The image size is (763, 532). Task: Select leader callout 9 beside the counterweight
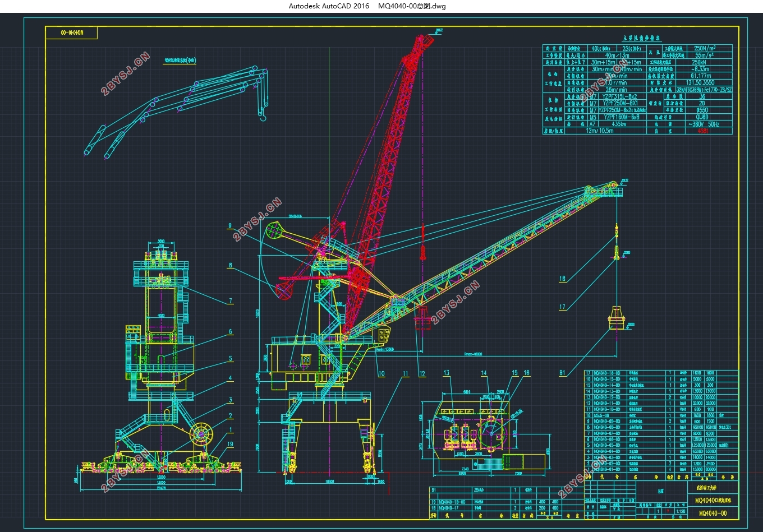click(x=230, y=226)
